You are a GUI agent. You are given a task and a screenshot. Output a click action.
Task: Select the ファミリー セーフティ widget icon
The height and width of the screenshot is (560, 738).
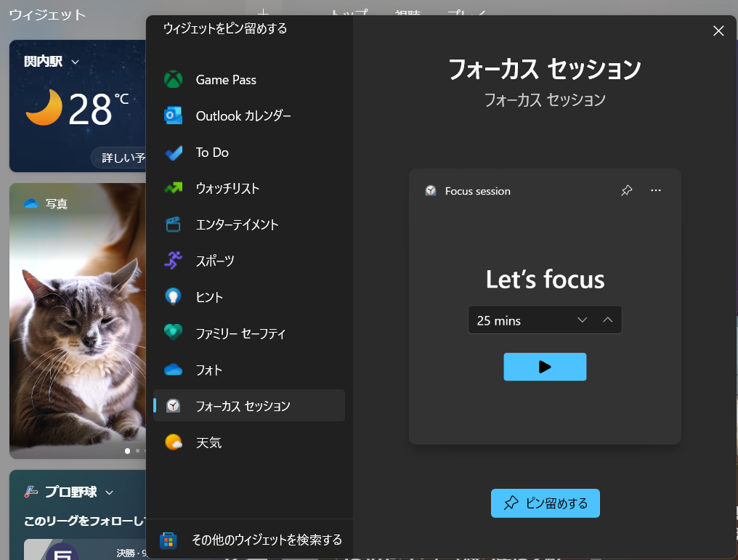coord(173,333)
